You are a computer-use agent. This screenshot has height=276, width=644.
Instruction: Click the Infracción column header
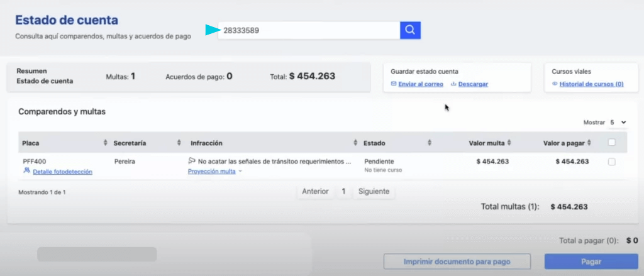coord(206,143)
